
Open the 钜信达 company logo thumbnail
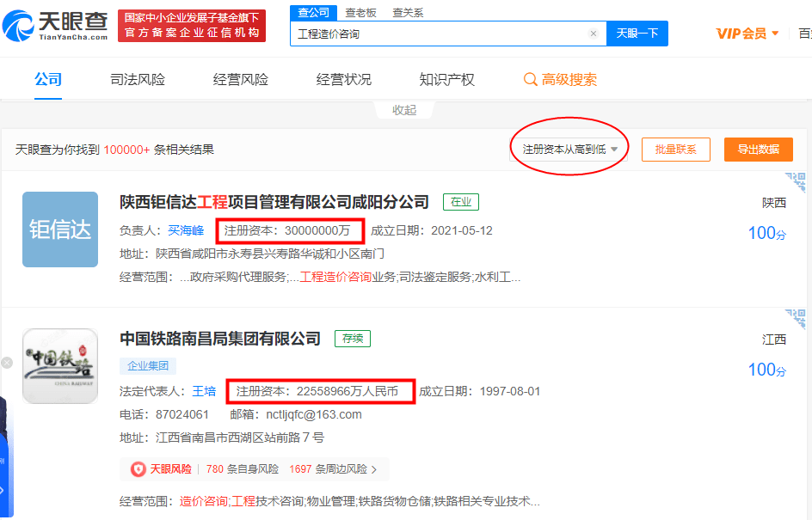(x=60, y=229)
